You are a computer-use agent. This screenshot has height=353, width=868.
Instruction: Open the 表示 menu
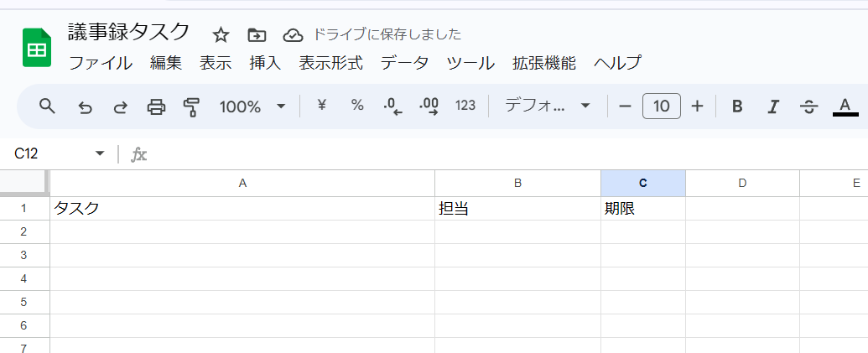[216, 63]
